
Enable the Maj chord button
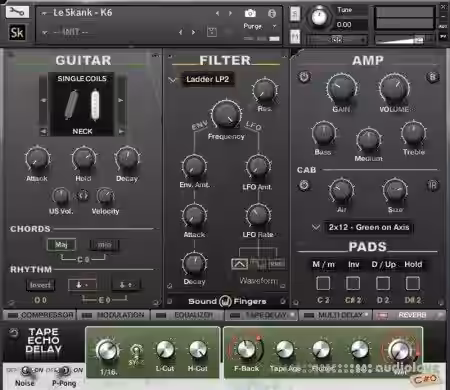point(61,245)
